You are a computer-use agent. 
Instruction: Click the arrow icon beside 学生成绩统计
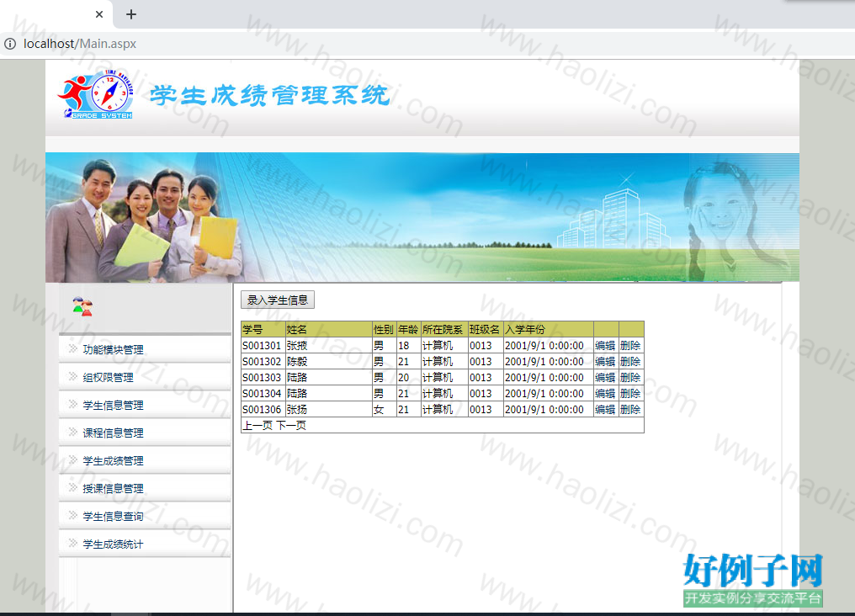point(72,543)
